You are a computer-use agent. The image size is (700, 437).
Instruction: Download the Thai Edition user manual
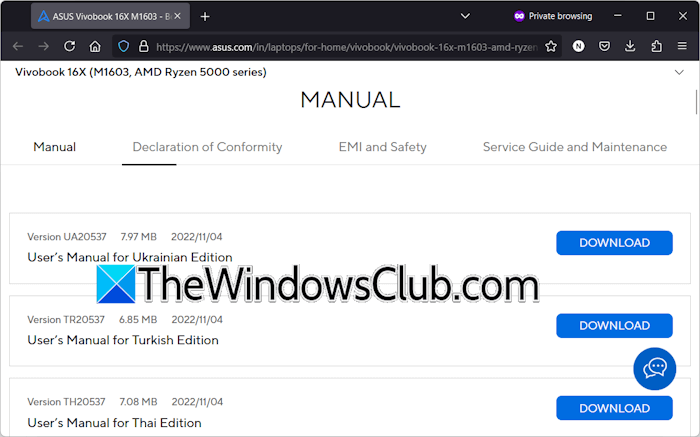click(614, 408)
